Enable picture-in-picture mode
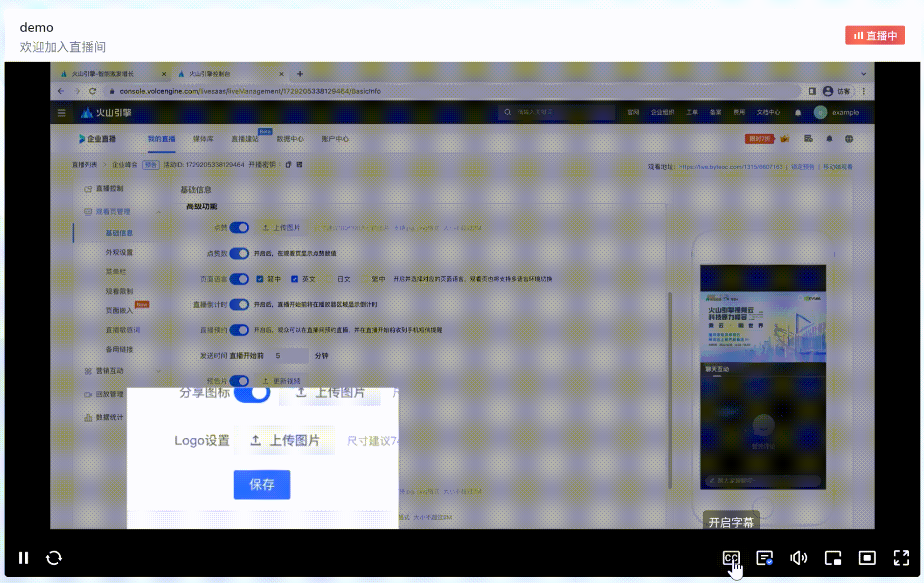Image resolution: width=924 pixels, height=583 pixels. pyautogui.click(x=833, y=558)
